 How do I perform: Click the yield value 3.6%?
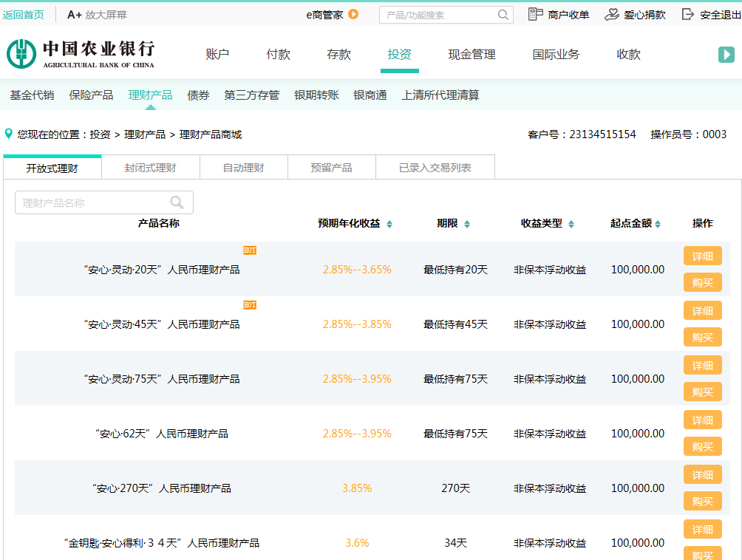coord(357,542)
